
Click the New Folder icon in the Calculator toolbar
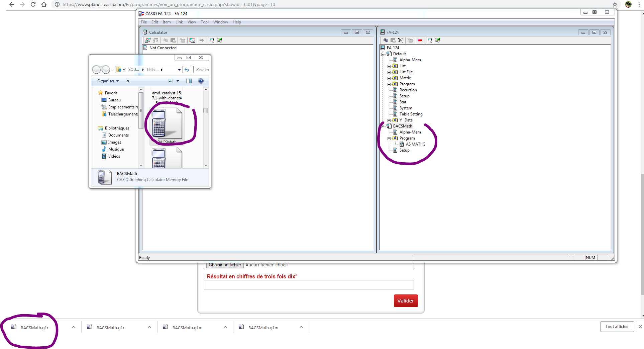coord(183,40)
